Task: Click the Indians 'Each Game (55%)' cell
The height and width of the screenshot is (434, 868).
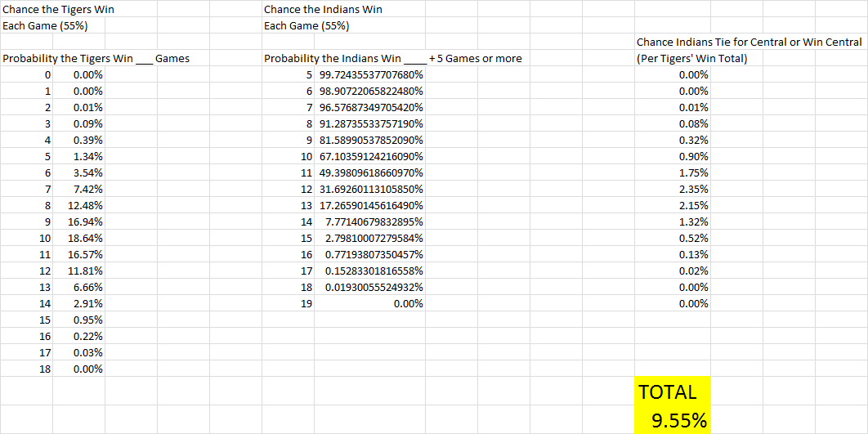Action: pyautogui.click(x=306, y=25)
